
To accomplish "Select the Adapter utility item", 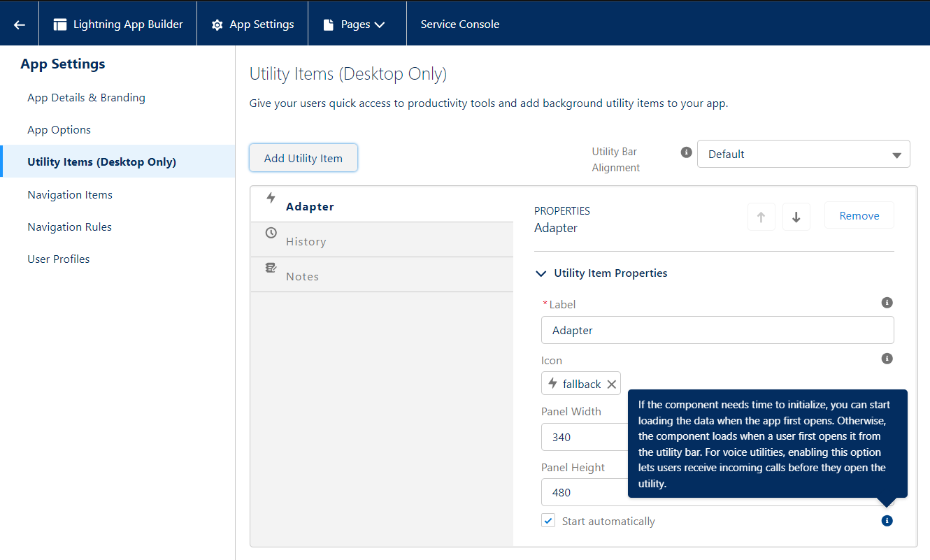I will pos(382,205).
